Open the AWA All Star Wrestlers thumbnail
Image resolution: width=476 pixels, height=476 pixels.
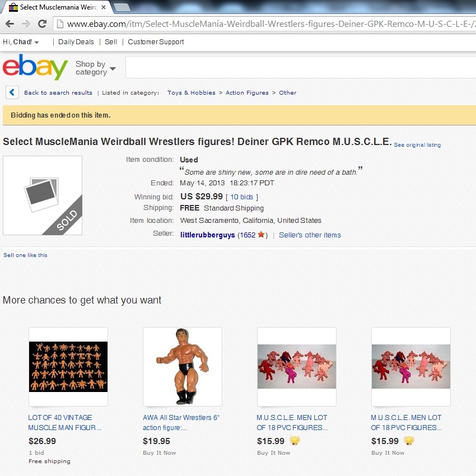point(183,367)
